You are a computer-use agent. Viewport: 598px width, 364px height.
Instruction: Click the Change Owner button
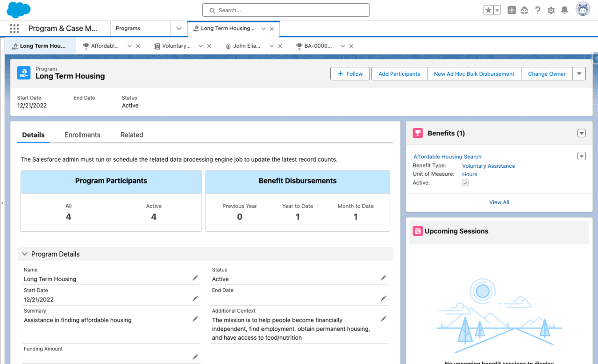547,74
